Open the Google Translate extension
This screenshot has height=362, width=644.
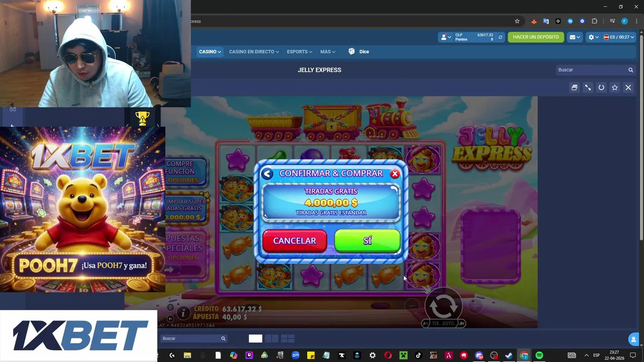point(546,21)
